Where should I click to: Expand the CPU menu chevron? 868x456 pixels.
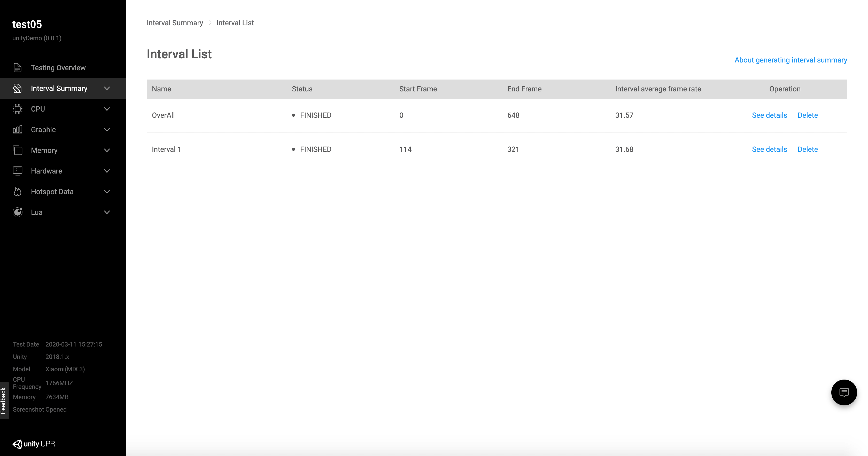click(107, 109)
